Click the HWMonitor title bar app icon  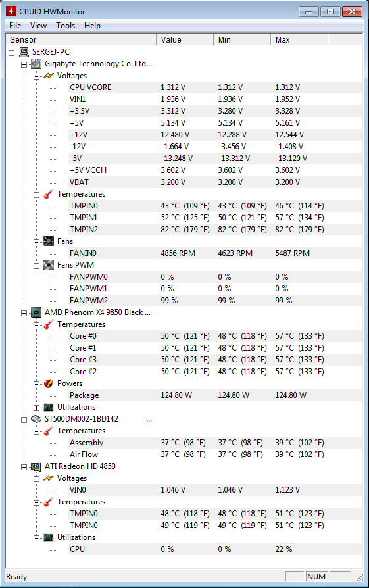point(11,11)
